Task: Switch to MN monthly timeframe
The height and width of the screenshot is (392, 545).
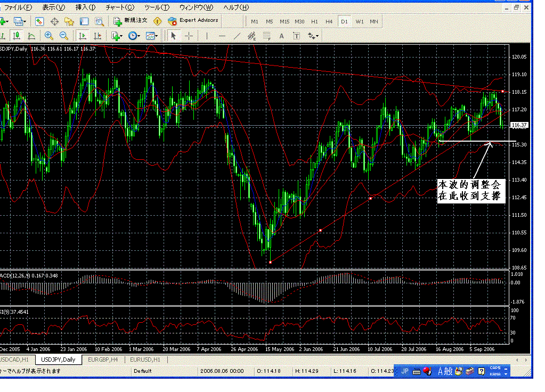Action: 374,21
